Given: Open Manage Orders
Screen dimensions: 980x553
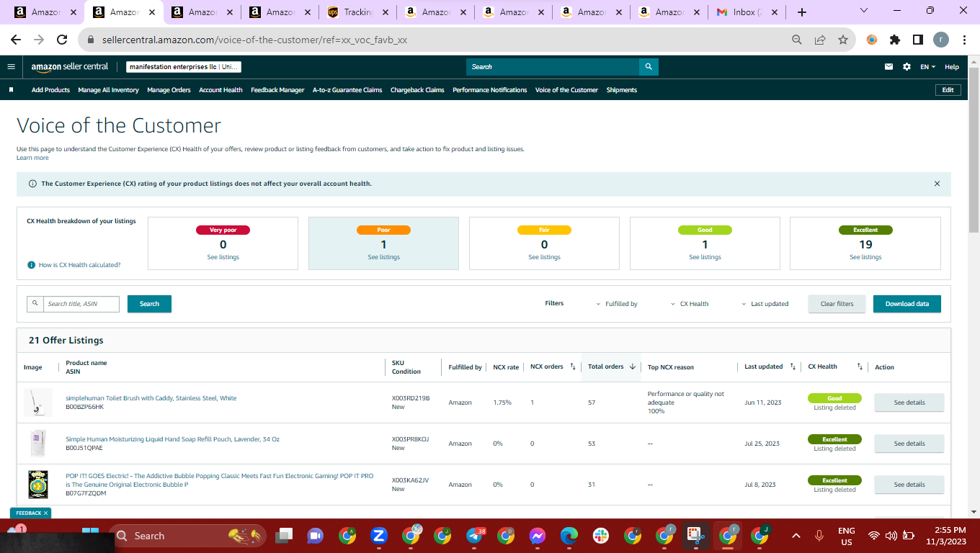Looking at the screenshot, I should pos(169,90).
